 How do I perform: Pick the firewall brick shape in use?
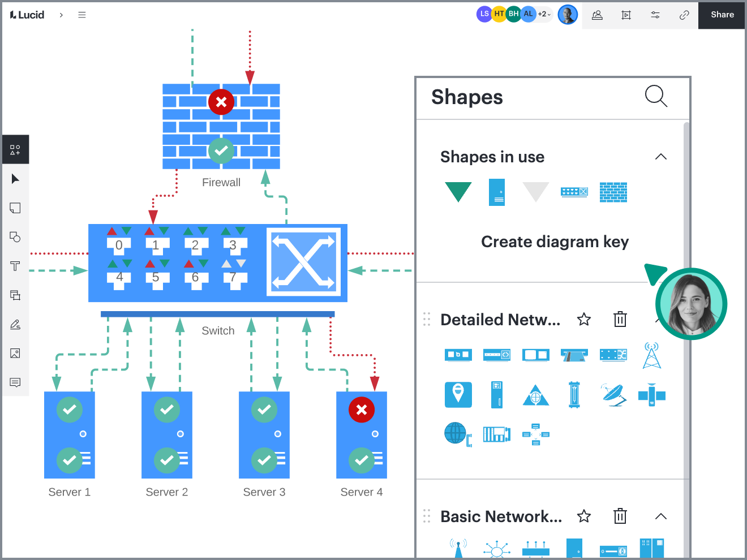click(x=613, y=192)
